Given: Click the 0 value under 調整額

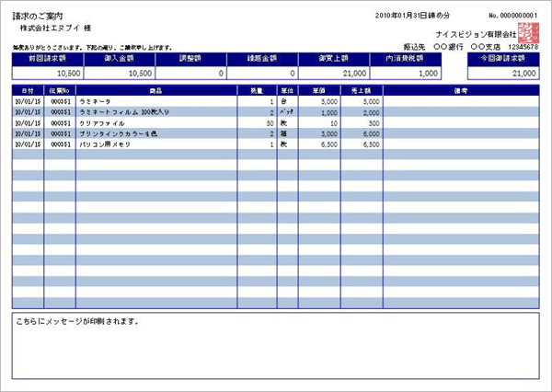Looking at the screenshot, I should tap(221, 74).
